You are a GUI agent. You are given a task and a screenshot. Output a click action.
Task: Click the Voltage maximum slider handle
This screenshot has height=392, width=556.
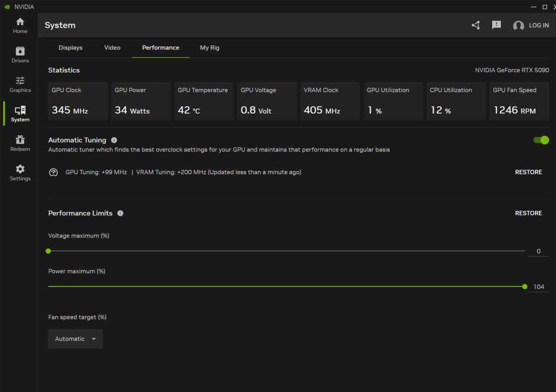49,251
